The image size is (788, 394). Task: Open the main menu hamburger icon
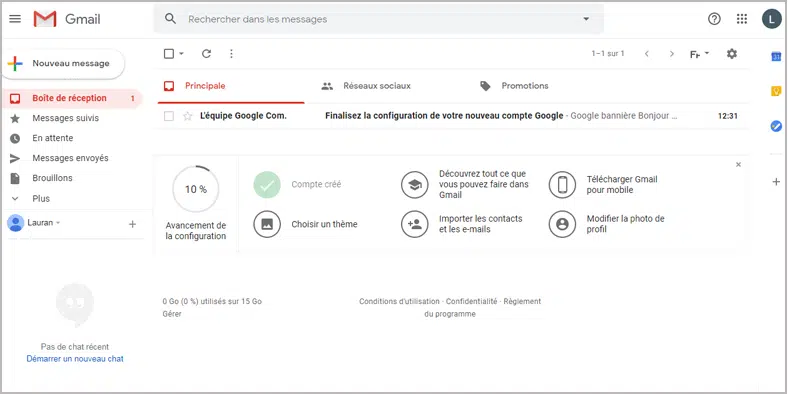pyautogui.click(x=16, y=19)
